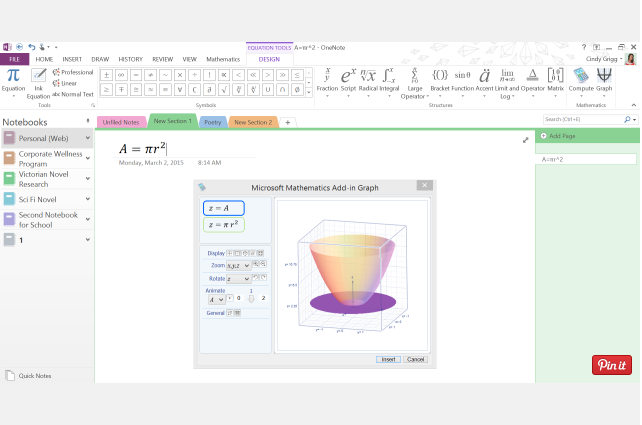Open the Mathematics ribbon tab
The height and width of the screenshot is (425, 642).
(x=223, y=59)
